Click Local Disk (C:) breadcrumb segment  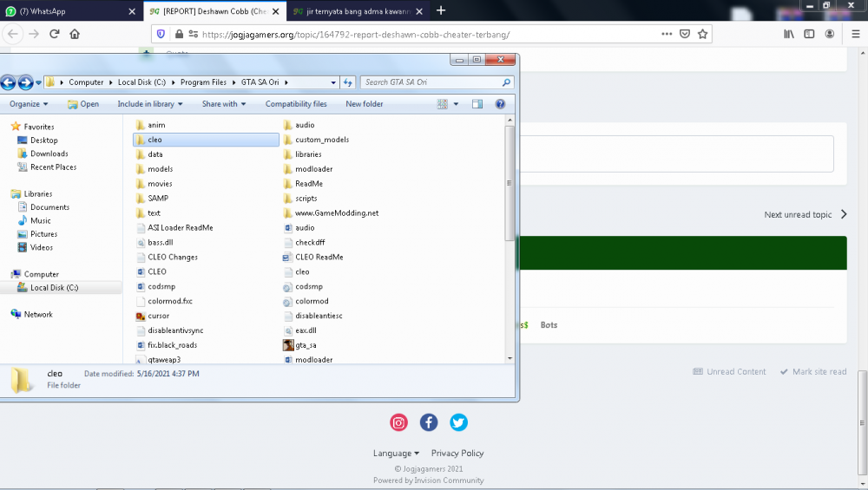(x=141, y=82)
